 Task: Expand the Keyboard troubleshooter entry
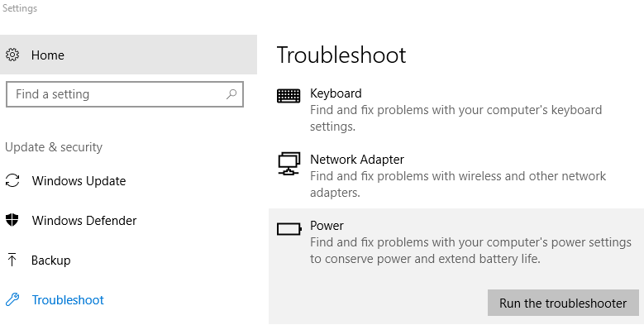(456, 109)
